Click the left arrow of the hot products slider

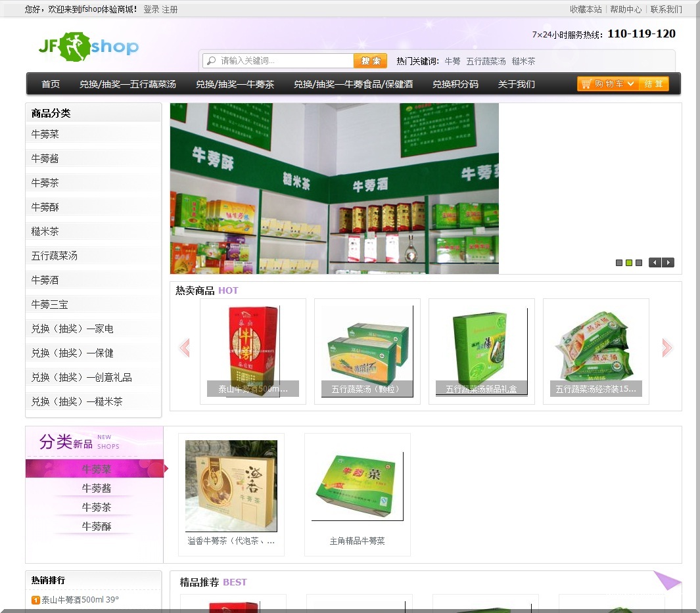coord(186,348)
